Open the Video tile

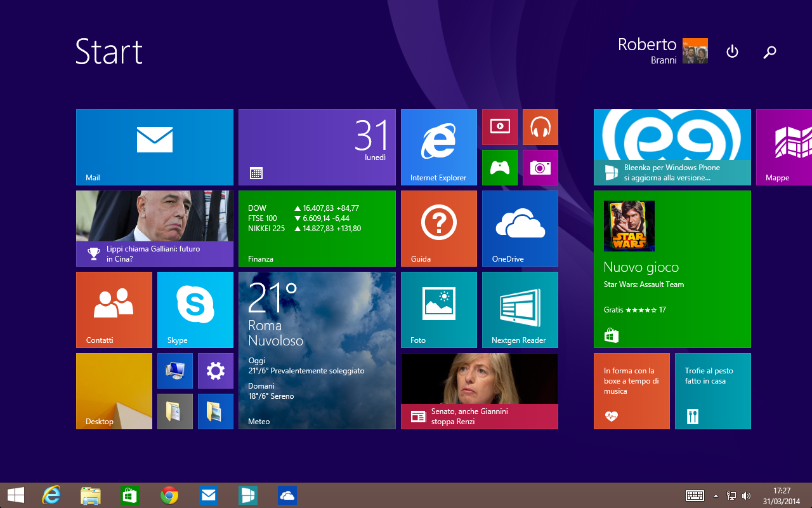pyautogui.click(x=500, y=127)
